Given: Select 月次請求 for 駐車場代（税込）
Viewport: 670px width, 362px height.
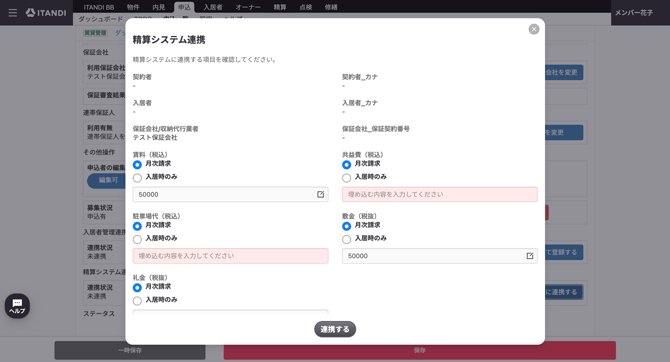Looking at the screenshot, I should click(x=137, y=226).
